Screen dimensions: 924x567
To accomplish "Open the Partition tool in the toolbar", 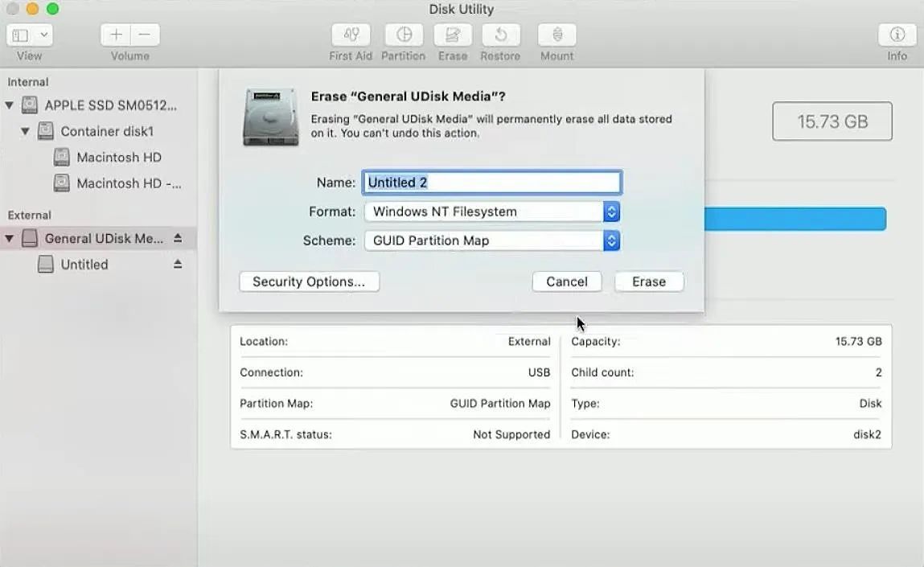I will click(404, 35).
